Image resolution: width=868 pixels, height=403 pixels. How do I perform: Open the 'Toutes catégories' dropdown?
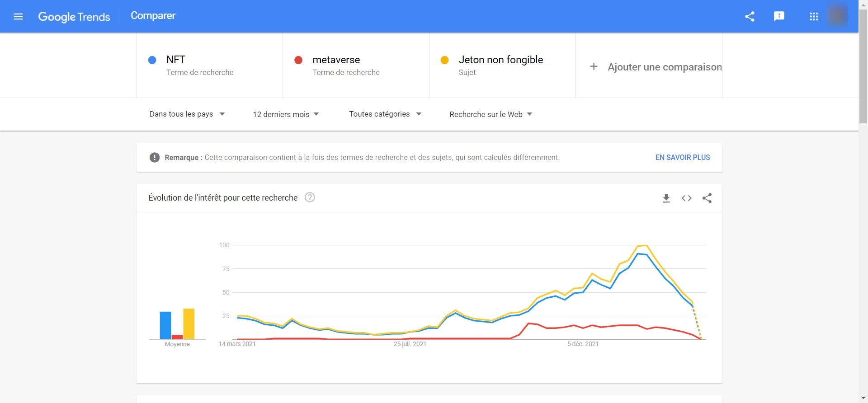click(384, 114)
